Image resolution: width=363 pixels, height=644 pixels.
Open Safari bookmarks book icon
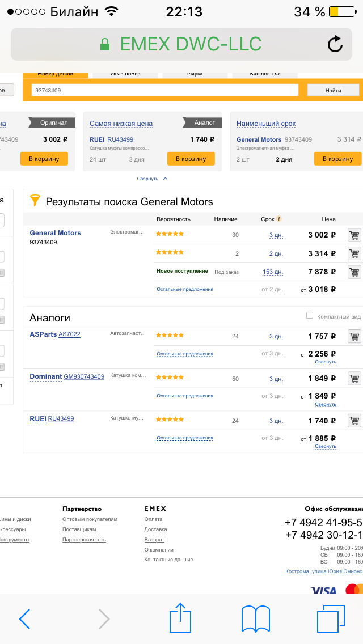255,618
